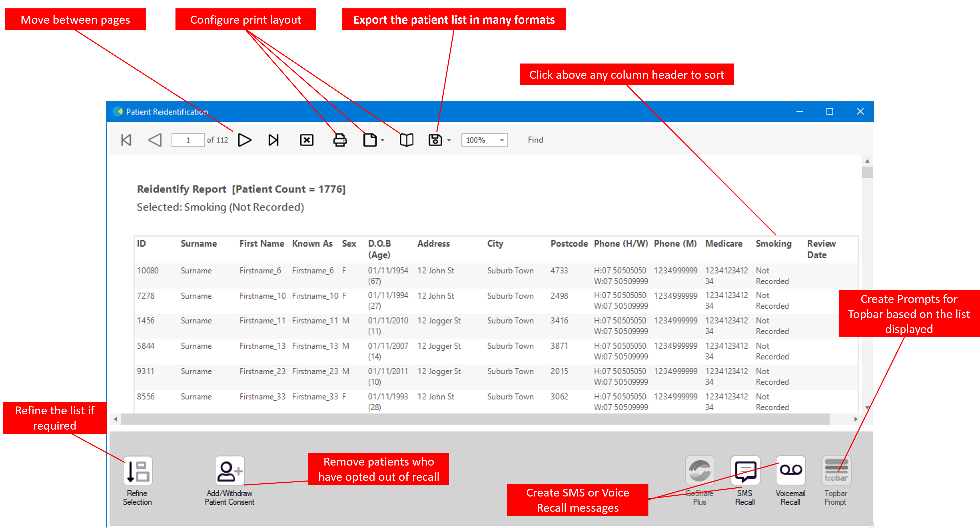Open the page setup icon

(x=370, y=140)
